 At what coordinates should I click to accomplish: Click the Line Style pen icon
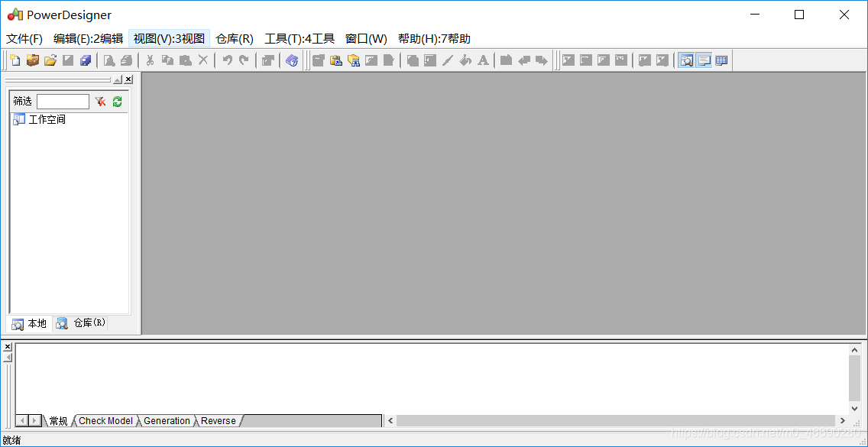click(x=448, y=60)
